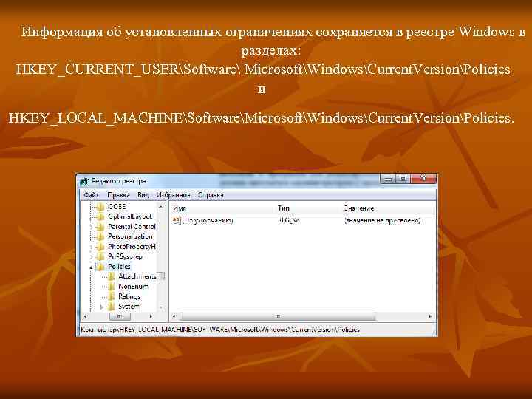Click the NonEnum folder icon
532x399 pixels.
pos(112,287)
